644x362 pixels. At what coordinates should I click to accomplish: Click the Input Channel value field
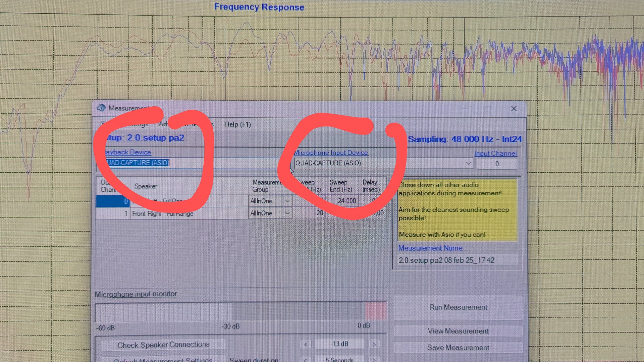pyautogui.click(x=497, y=164)
